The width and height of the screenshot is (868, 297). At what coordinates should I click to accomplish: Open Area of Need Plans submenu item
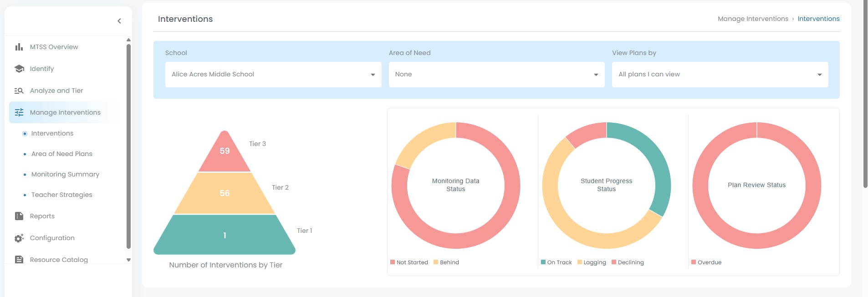pyautogui.click(x=61, y=154)
